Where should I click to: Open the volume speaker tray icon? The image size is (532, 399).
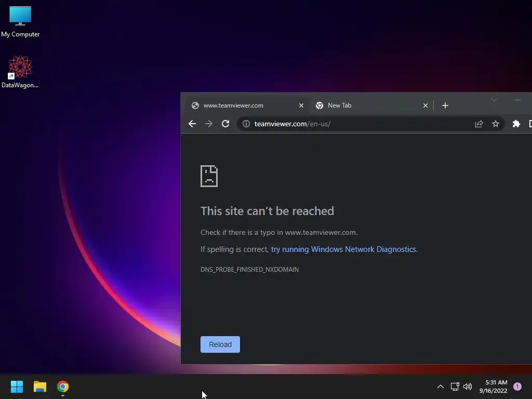468,387
